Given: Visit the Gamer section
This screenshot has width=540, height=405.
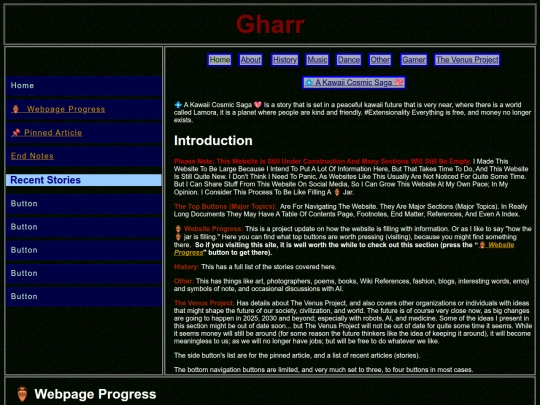Looking at the screenshot, I should pyautogui.click(x=414, y=60).
